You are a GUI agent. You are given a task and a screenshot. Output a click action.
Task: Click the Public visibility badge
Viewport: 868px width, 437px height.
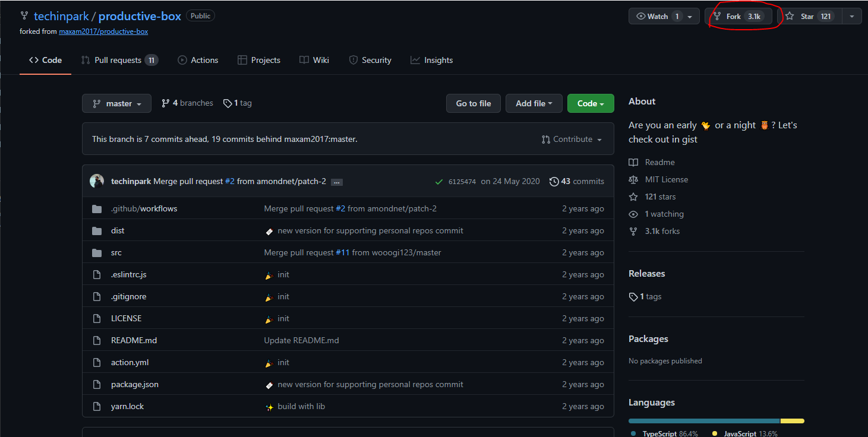click(201, 16)
